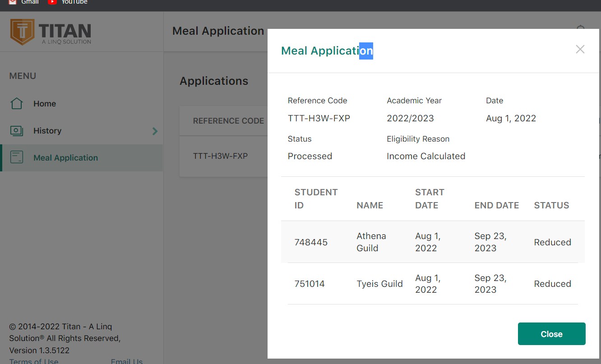Click the academic year value 2022/2023

point(410,119)
